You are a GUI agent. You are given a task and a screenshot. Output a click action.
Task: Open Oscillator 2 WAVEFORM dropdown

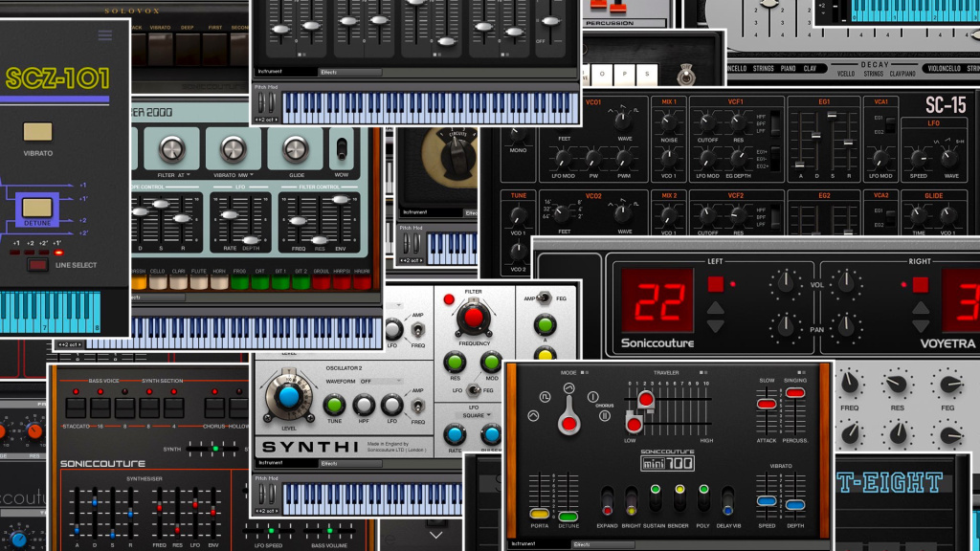click(x=381, y=381)
